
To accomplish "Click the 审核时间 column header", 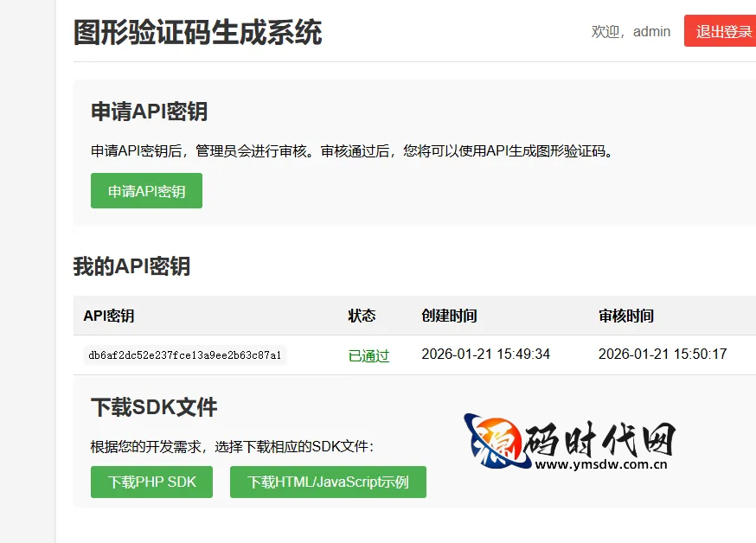I will pos(625,316).
